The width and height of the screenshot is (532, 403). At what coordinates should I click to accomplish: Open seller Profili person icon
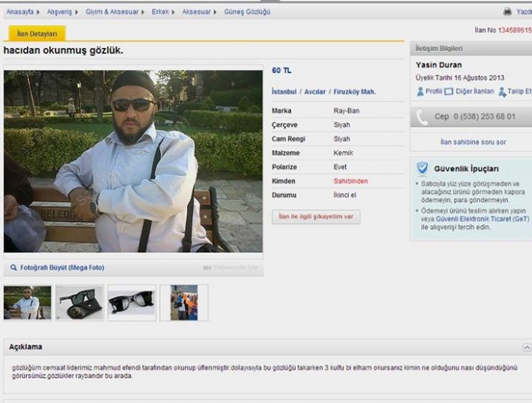coord(420,91)
